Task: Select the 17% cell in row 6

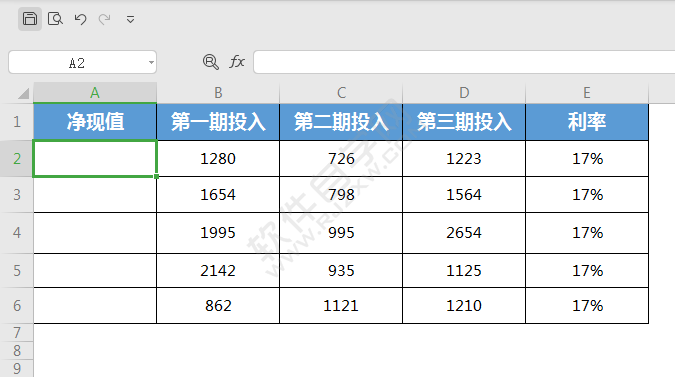Action: (x=587, y=306)
